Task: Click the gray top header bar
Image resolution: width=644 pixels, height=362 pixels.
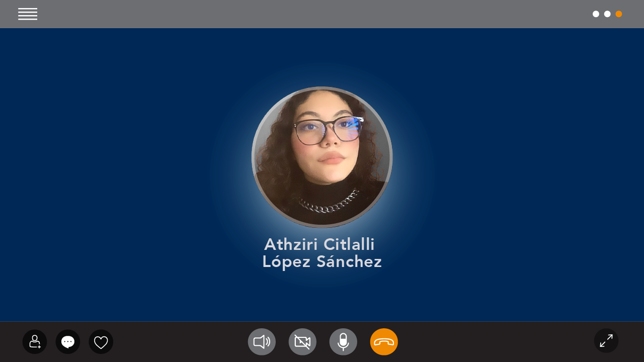Action: (x=322, y=14)
